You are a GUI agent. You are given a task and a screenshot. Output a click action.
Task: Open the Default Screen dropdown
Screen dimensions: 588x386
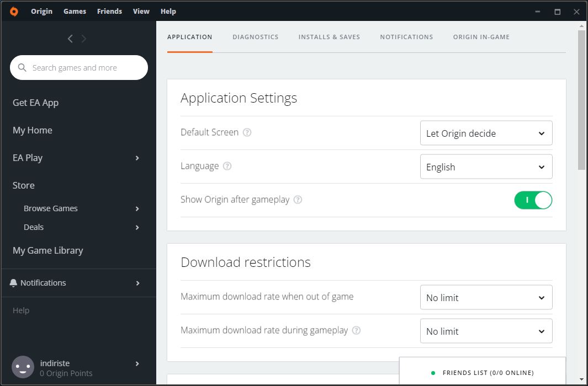(486, 133)
